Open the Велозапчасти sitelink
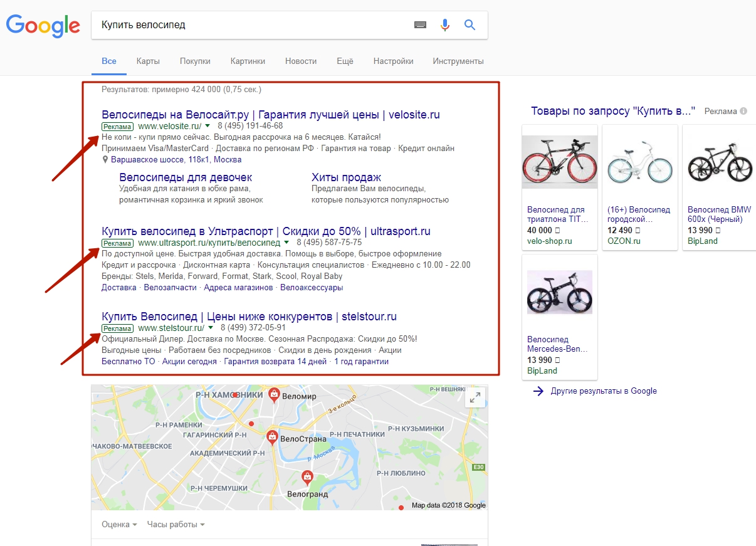756x546 pixels. point(171,288)
